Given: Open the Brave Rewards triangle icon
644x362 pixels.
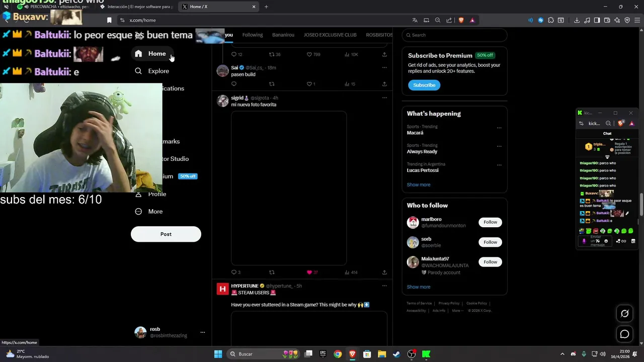Looking at the screenshot, I should pyautogui.click(x=472, y=20).
